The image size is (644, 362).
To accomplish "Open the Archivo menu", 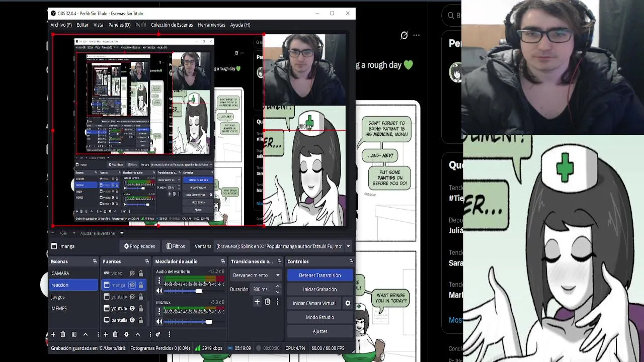I will pyautogui.click(x=61, y=25).
